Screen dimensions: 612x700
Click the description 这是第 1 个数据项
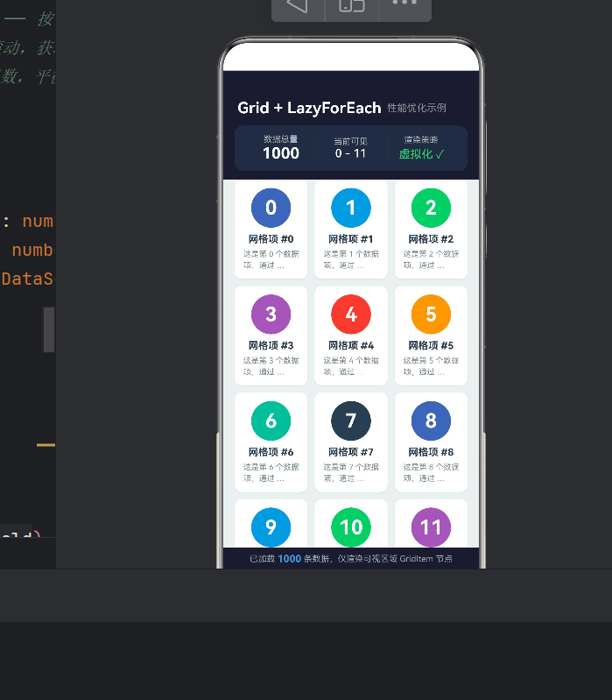tap(350, 259)
